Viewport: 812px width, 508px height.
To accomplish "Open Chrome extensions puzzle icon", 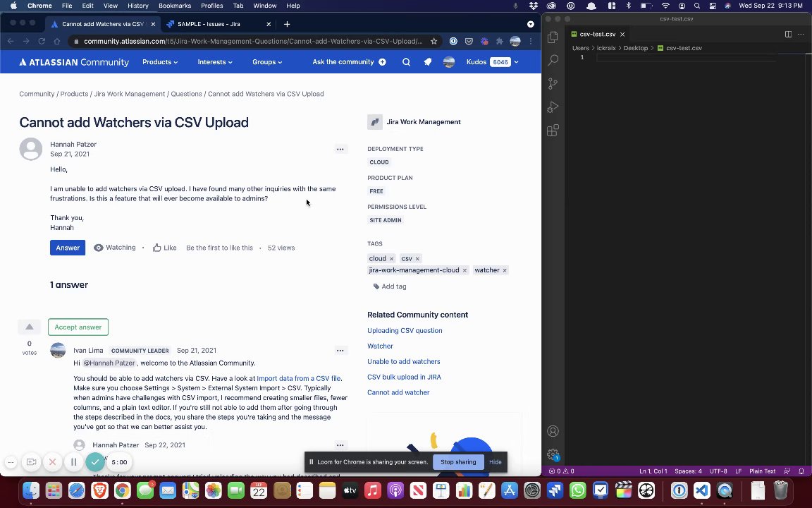I will click(x=499, y=42).
